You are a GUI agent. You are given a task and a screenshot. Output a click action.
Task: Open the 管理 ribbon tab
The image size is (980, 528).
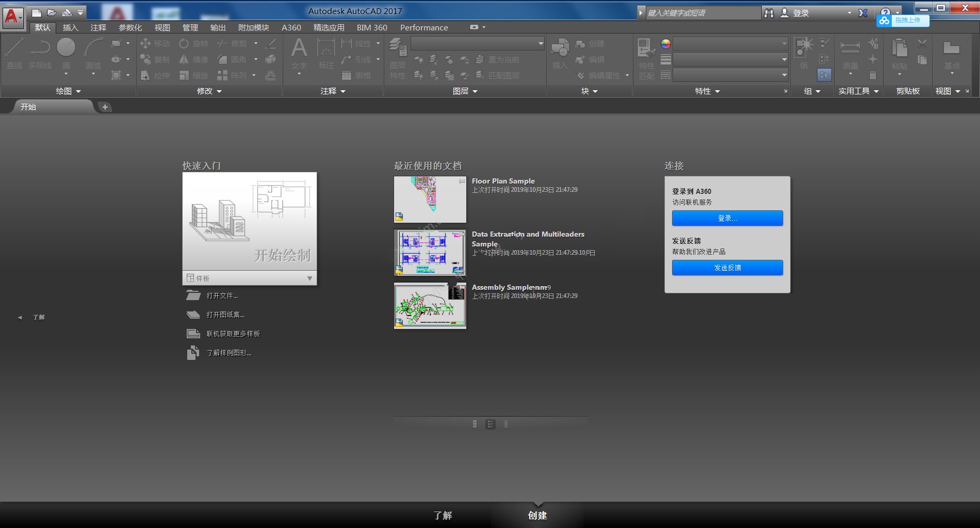[190, 27]
